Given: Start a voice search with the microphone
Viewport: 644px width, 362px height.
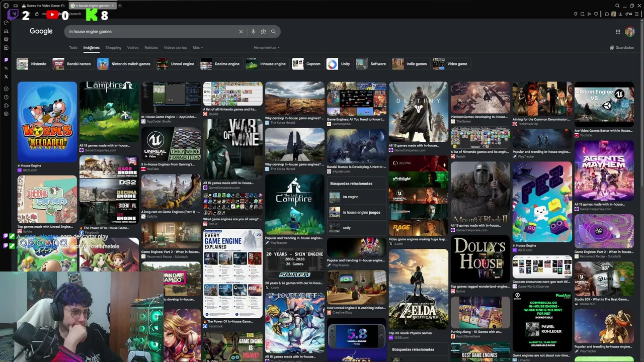Looking at the screenshot, I should point(253,32).
